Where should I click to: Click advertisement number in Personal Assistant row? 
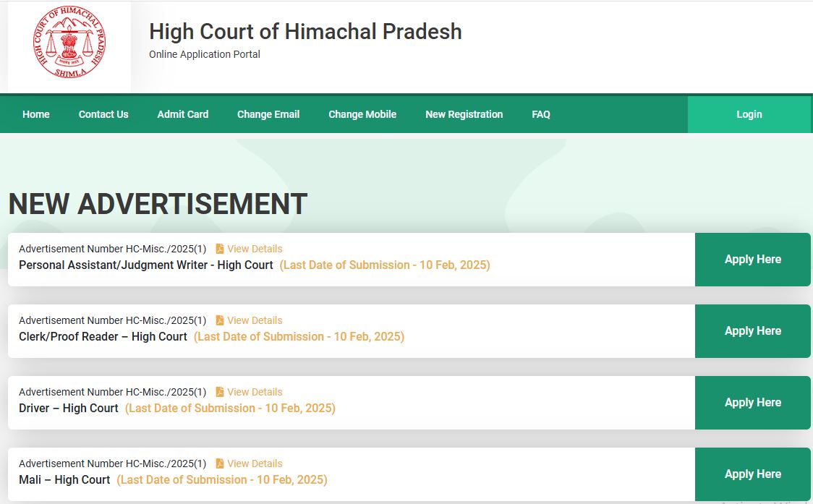[x=113, y=249]
